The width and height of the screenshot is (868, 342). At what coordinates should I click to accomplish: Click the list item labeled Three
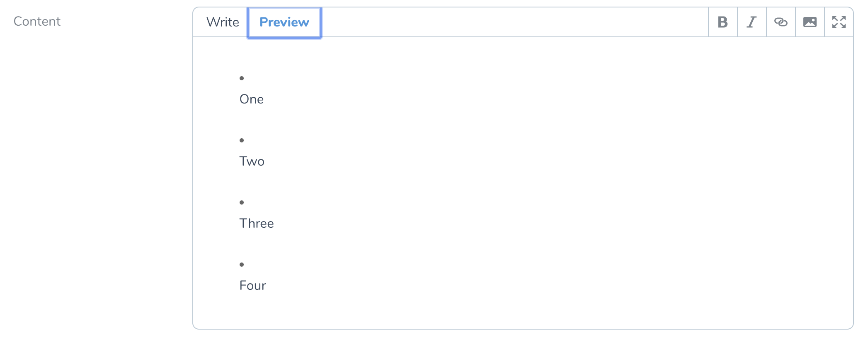tap(256, 223)
